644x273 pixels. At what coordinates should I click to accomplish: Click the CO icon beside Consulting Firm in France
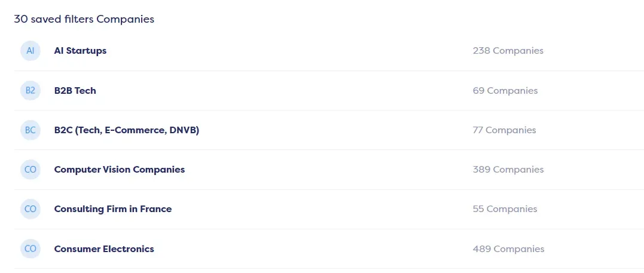[30, 209]
